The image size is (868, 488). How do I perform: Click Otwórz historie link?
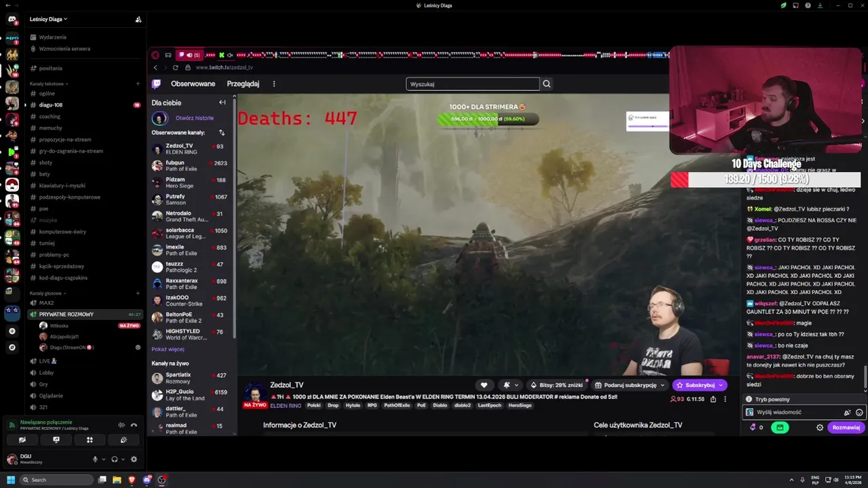click(x=195, y=118)
